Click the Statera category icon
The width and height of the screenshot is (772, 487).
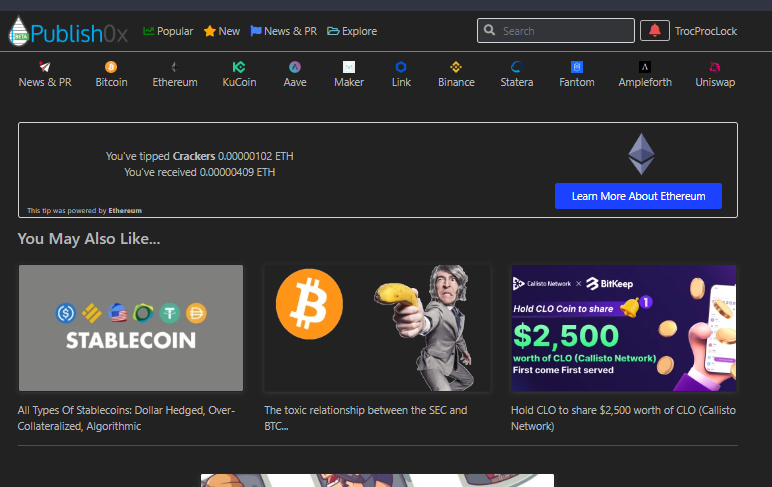pyautogui.click(x=516, y=66)
